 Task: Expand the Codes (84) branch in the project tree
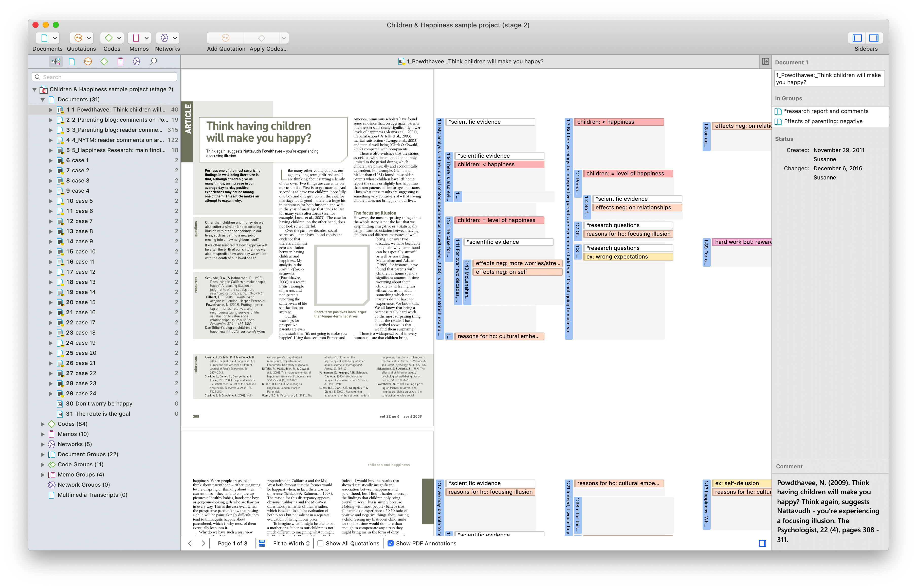42,424
